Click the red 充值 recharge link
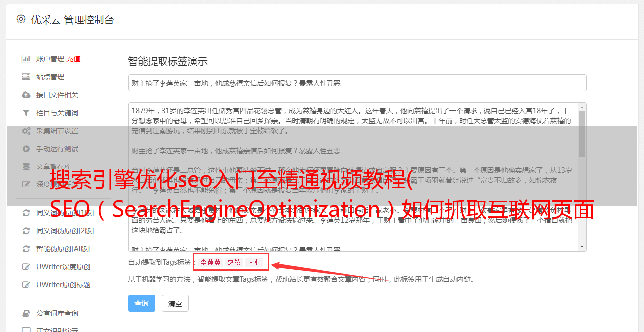 [73, 59]
